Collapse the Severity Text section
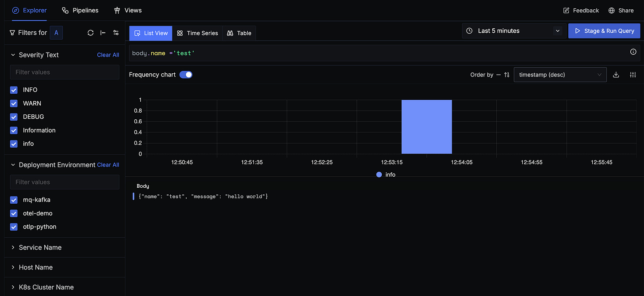 (x=13, y=55)
